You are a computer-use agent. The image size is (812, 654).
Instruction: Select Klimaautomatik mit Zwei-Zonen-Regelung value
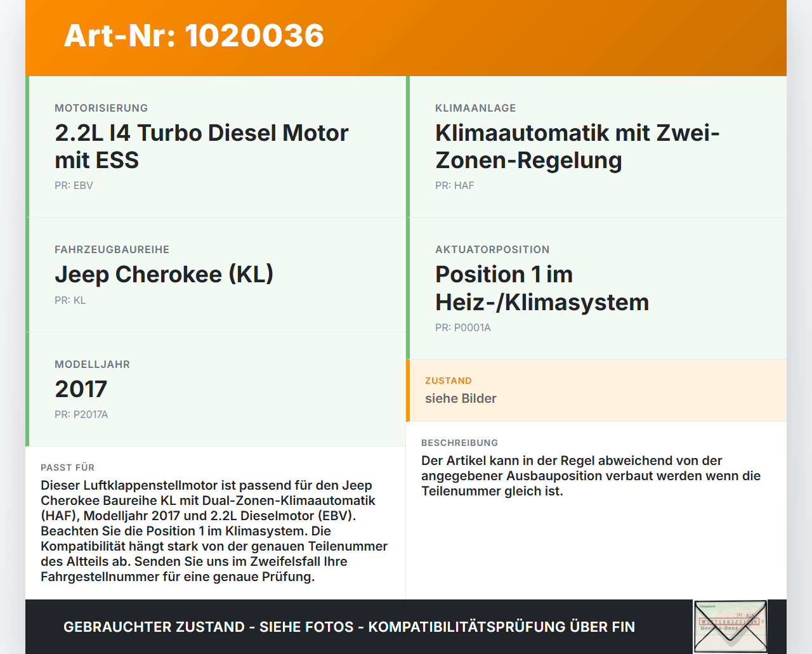(577, 147)
